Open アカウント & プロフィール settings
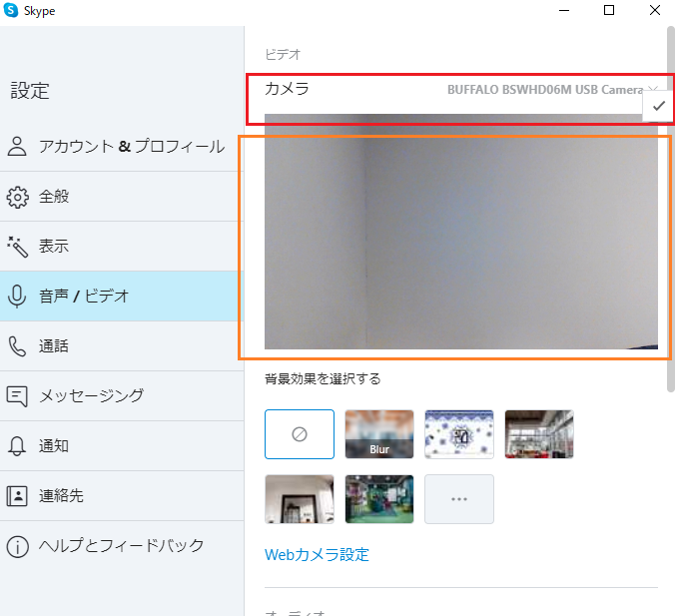Viewport: 675px width, 616px height. pyautogui.click(x=122, y=147)
